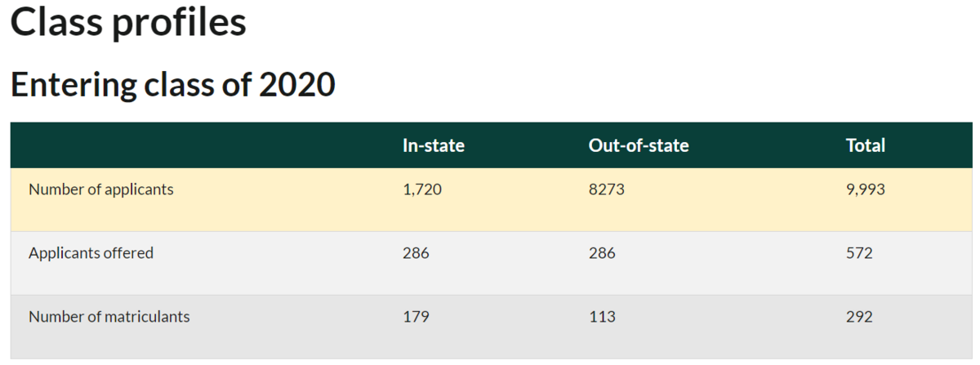Click the 'Number of matriculants' row label
Image resolution: width=980 pixels, height=365 pixels.
coord(109,317)
